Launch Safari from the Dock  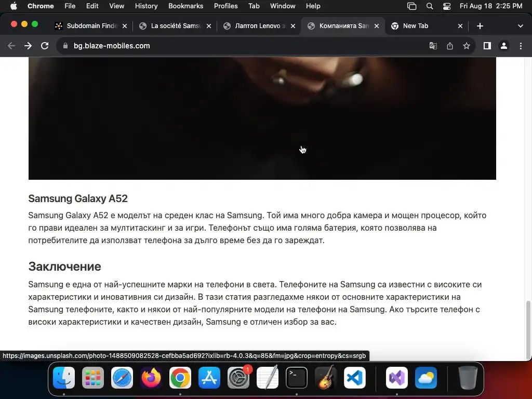(122, 378)
